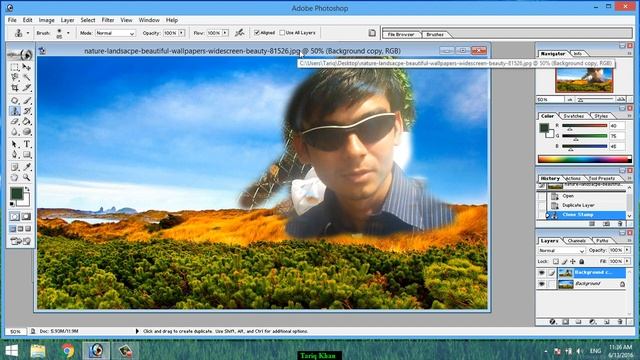Viewport: 640px width, 360px height.
Task: Select the Zoom tool
Action: click(27, 178)
